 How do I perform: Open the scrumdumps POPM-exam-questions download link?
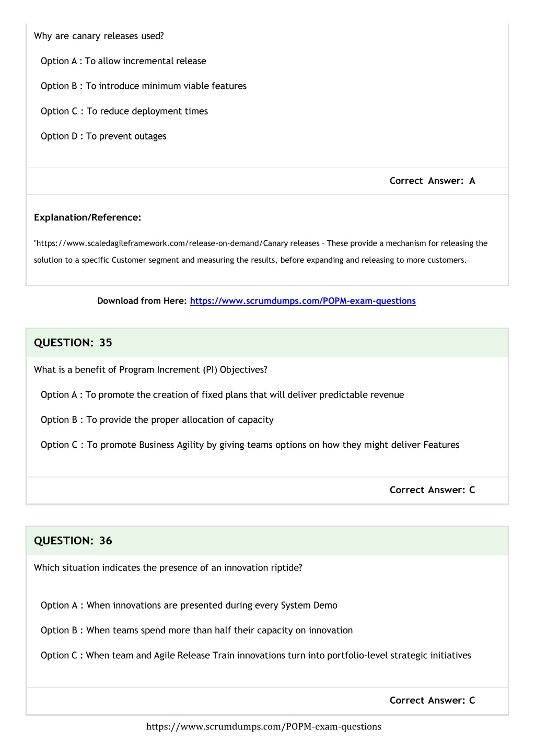point(303,301)
